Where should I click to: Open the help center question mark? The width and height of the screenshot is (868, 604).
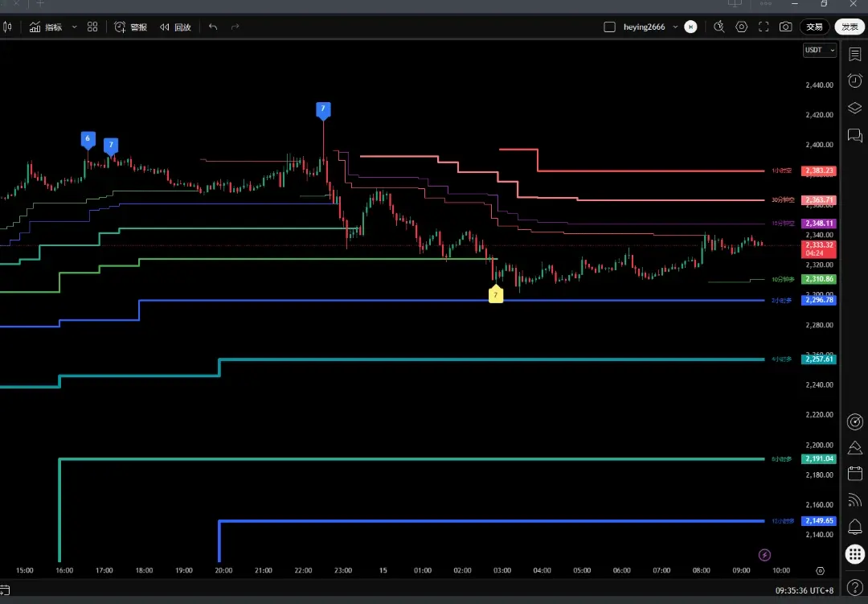point(855,588)
